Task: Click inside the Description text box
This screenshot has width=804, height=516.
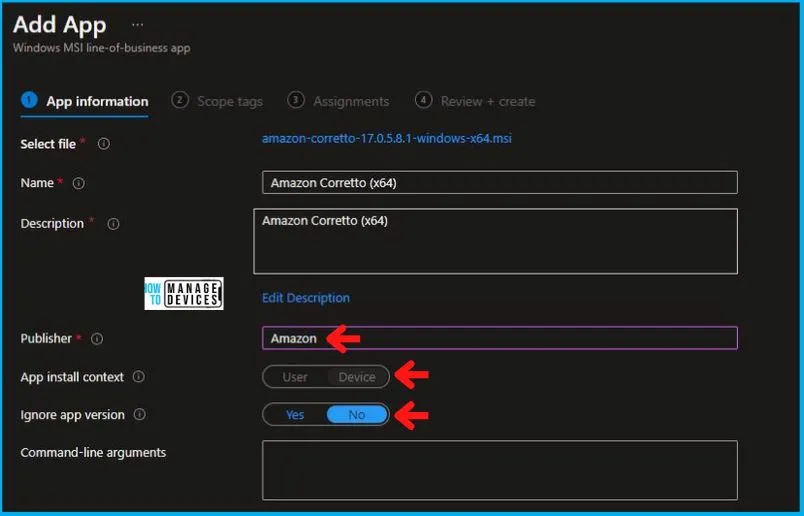Action: (496, 241)
